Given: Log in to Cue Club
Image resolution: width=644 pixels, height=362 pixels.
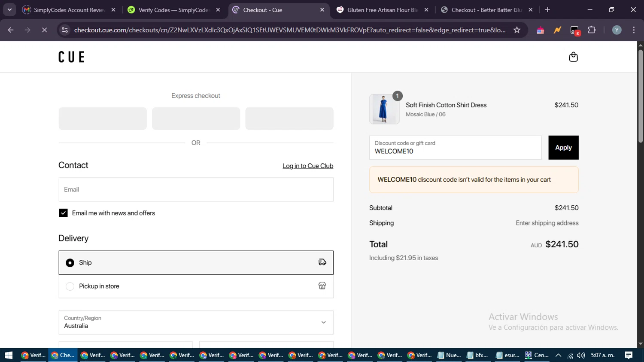Looking at the screenshot, I should click(308, 166).
